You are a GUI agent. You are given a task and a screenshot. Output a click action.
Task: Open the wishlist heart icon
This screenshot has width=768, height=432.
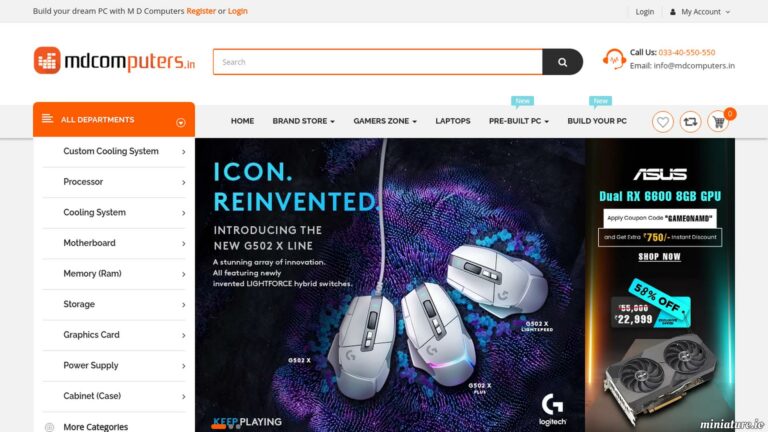pyautogui.click(x=663, y=121)
